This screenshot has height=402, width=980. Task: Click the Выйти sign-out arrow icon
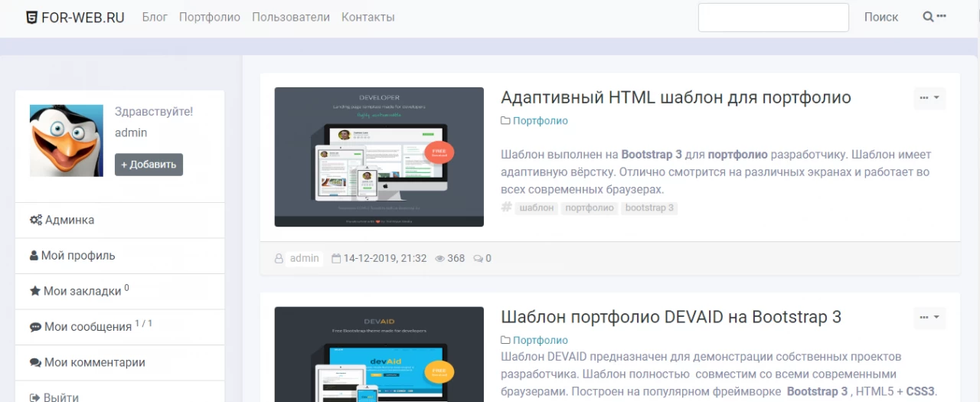coord(34,398)
